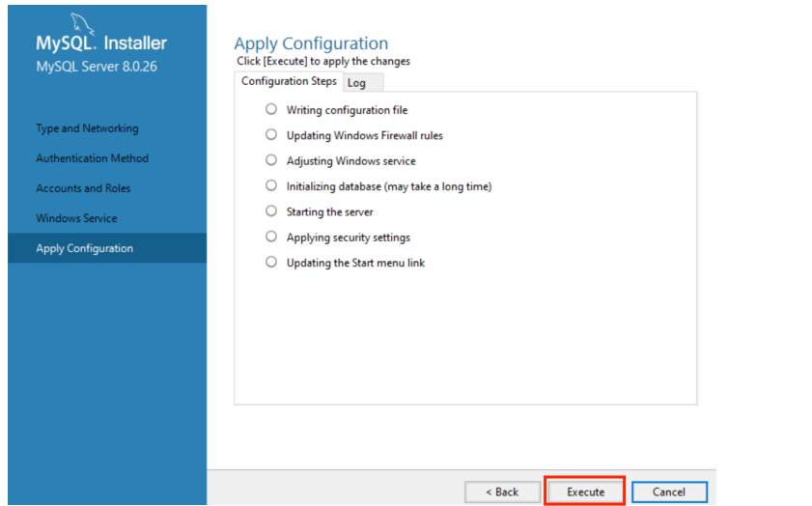Click the 'MySQL Server 8.0.26' label

point(97,67)
